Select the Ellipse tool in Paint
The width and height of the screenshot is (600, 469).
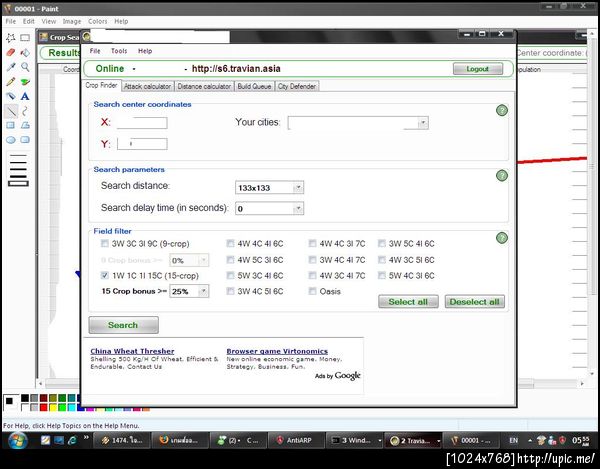pyautogui.click(x=11, y=140)
